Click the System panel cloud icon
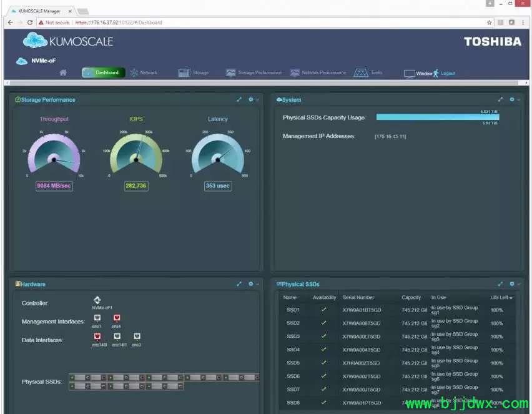 [279, 100]
